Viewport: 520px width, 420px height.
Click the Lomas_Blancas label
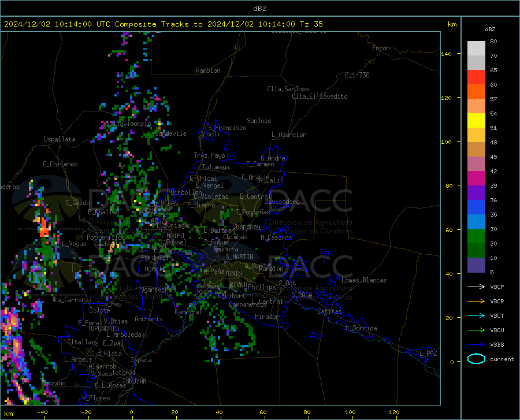click(x=364, y=280)
